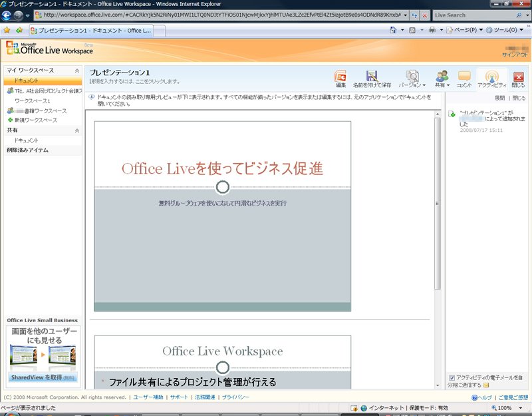Click the info icon beside the preview notice
The image size is (532, 416).
point(92,97)
